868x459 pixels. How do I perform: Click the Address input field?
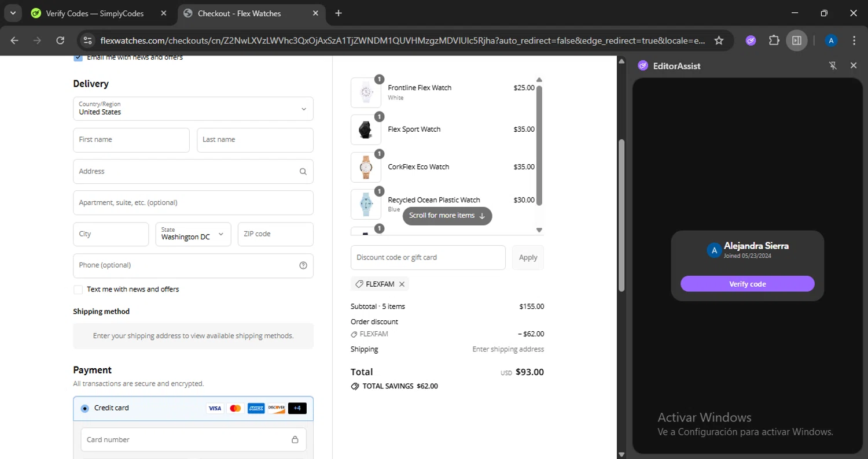coord(193,172)
